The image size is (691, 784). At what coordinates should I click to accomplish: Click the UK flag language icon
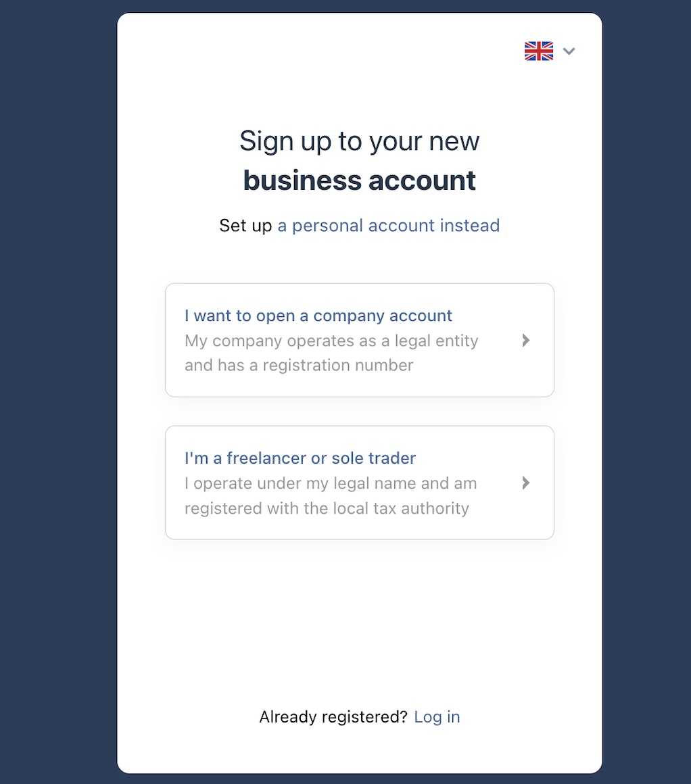(x=538, y=51)
